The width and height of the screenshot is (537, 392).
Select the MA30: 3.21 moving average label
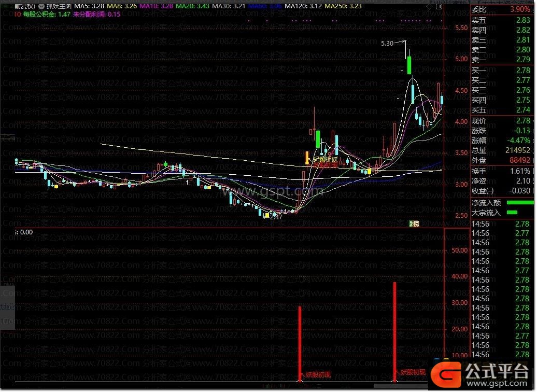pos(229,6)
